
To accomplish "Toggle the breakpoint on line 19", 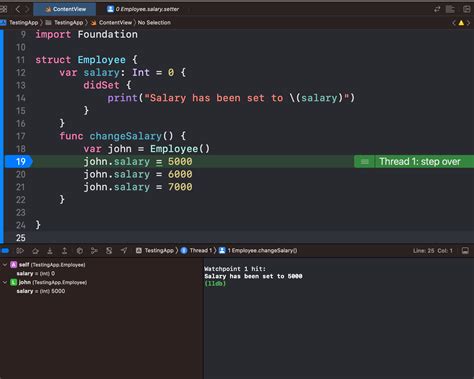I will point(19,162).
